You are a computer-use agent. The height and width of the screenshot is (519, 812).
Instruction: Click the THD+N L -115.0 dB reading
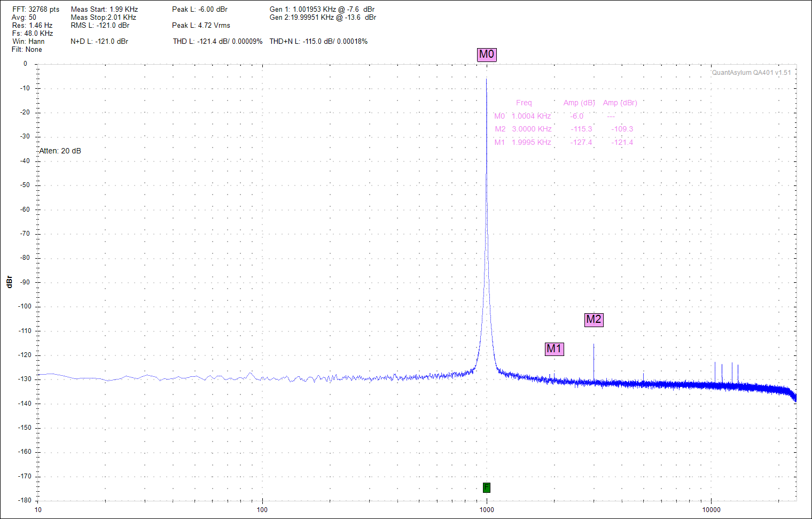click(318, 42)
